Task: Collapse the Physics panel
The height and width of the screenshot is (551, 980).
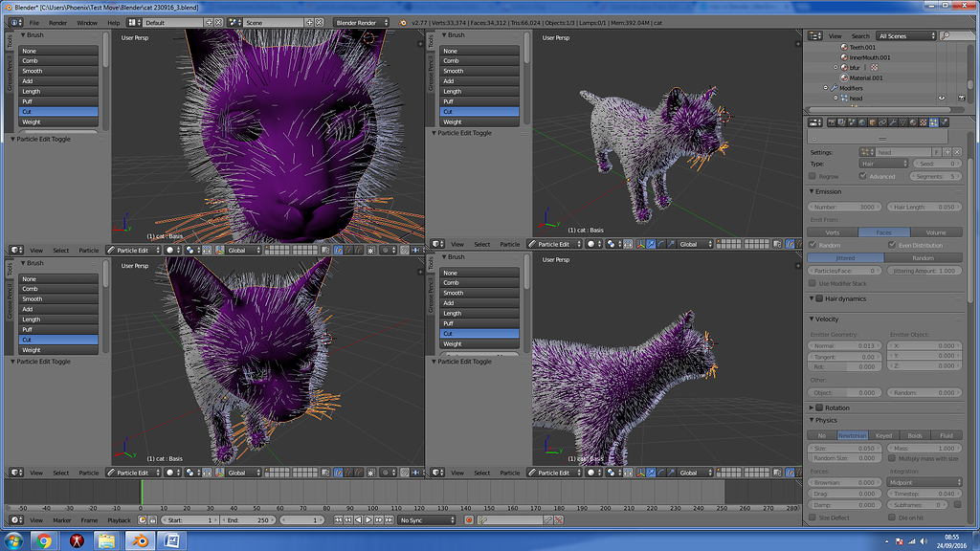Action: (812, 420)
